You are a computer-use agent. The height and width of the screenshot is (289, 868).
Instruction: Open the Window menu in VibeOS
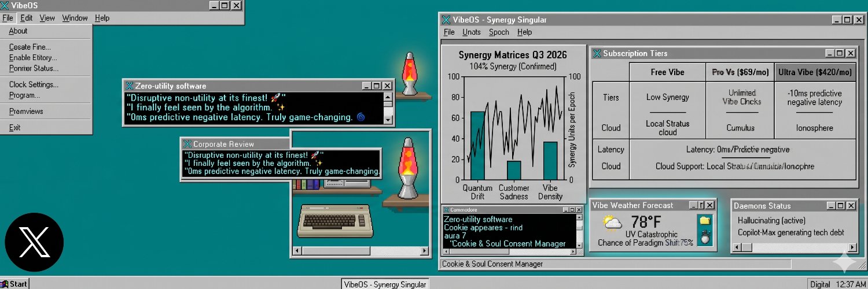pos(75,18)
